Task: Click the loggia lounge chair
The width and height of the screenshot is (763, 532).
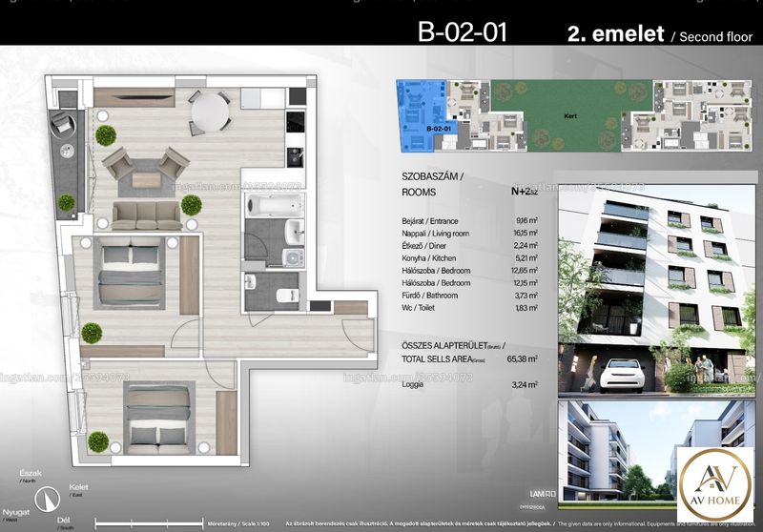Action: pyautogui.click(x=63, y=123)
